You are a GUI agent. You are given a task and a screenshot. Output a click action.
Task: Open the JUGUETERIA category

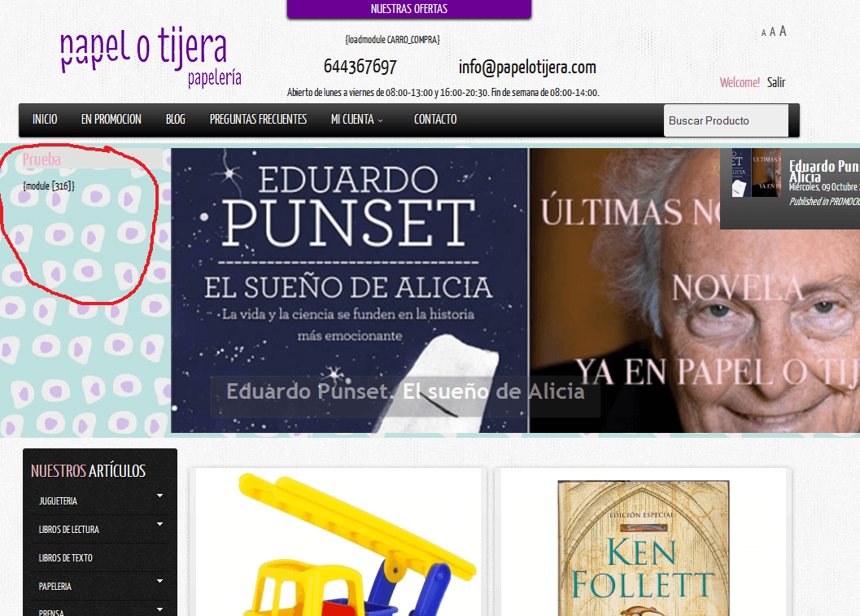pyautogui.click(x=58, y=501)
